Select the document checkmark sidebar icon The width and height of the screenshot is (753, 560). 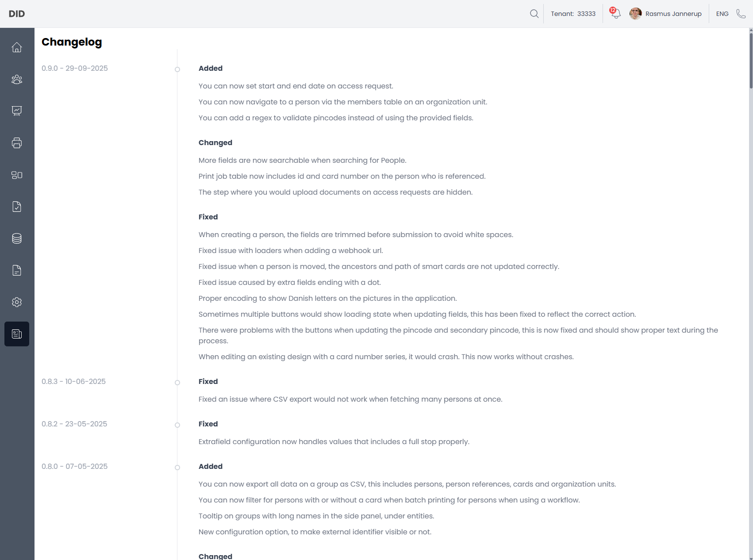(17, 207)
